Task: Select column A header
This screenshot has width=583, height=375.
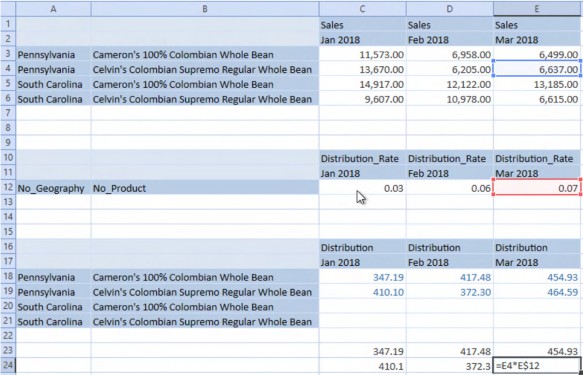Action: 53,9
